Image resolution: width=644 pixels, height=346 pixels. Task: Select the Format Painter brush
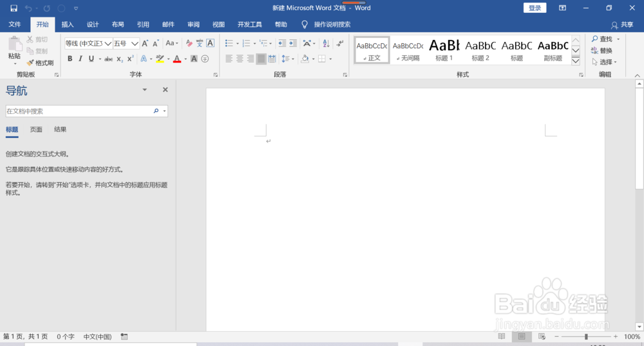40,63
